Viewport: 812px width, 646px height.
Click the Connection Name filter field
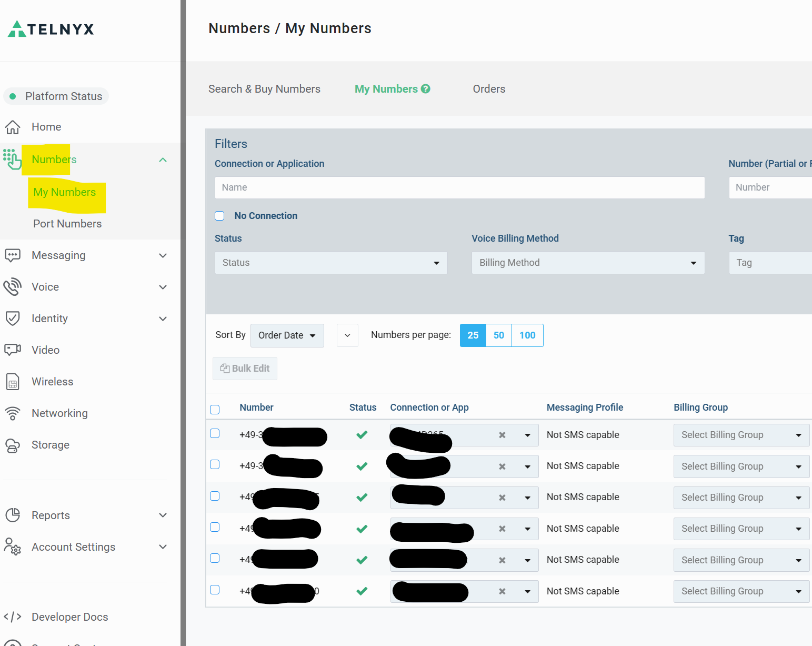coord(459,187)
